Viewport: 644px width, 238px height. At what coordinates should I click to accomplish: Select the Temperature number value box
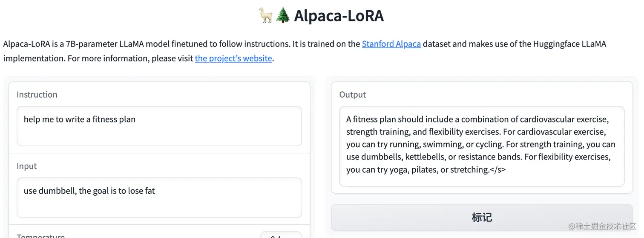(280, 235)
